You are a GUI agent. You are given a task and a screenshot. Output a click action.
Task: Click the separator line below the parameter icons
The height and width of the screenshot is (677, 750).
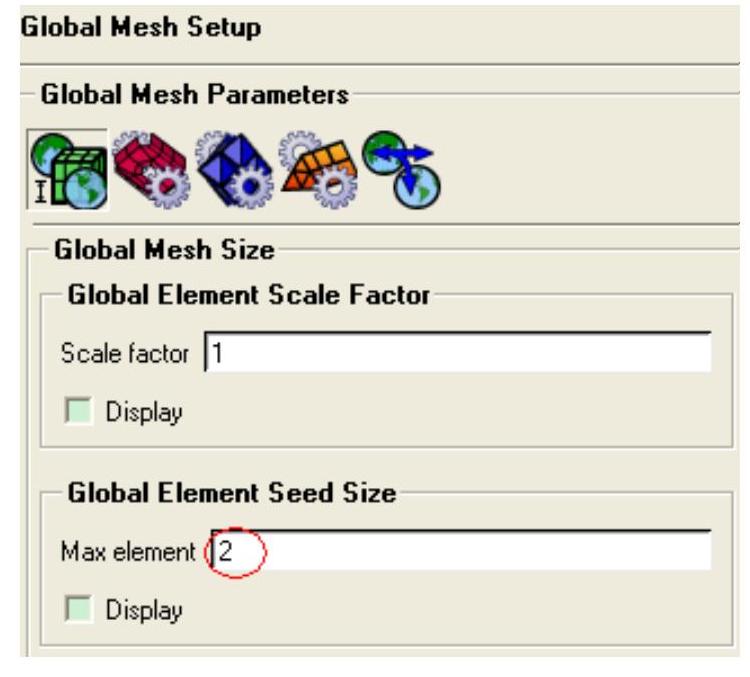tap(386, 224)
